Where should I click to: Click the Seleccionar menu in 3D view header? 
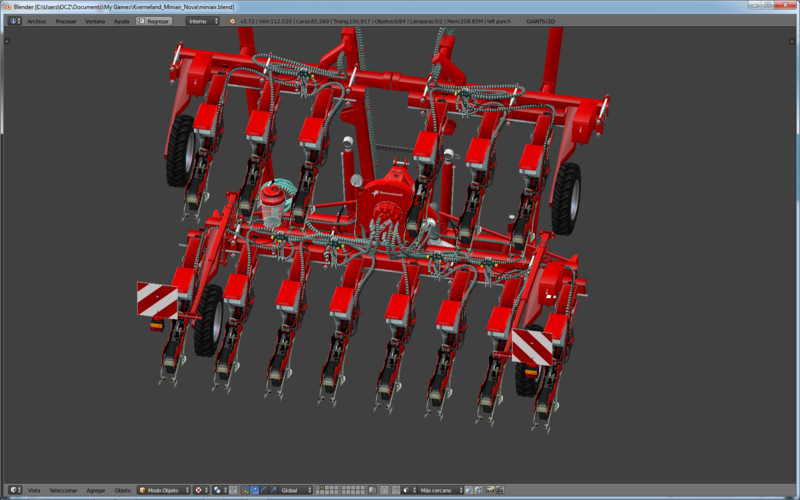click(x=63, y=490)
